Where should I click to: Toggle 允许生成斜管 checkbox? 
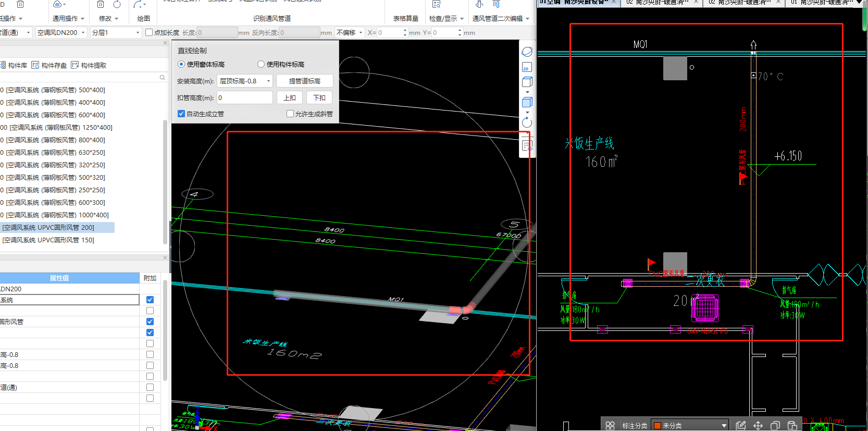click(290, 114)
